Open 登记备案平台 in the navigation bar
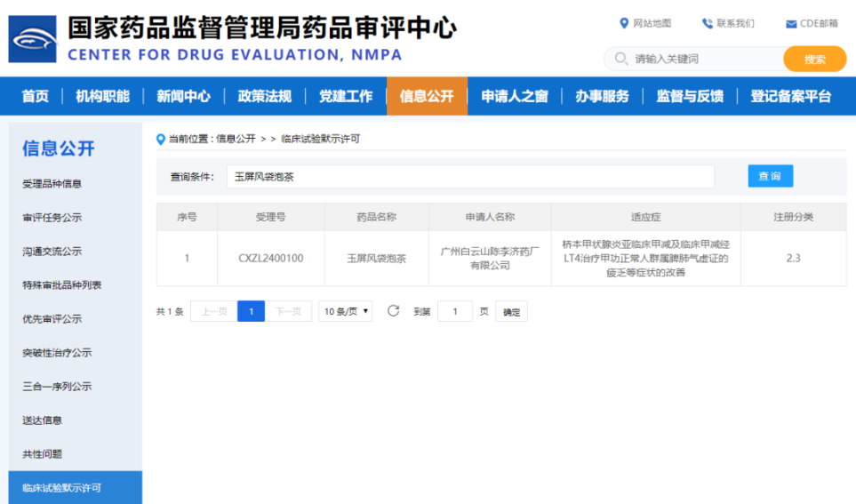The height and width of the screenshot is (504, 856). pos(790,96)
